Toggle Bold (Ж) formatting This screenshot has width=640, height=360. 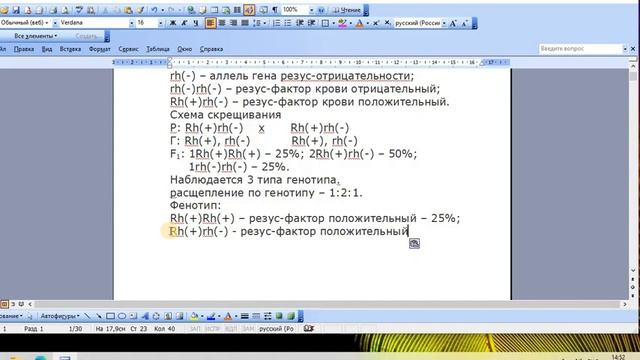(173, 23)
